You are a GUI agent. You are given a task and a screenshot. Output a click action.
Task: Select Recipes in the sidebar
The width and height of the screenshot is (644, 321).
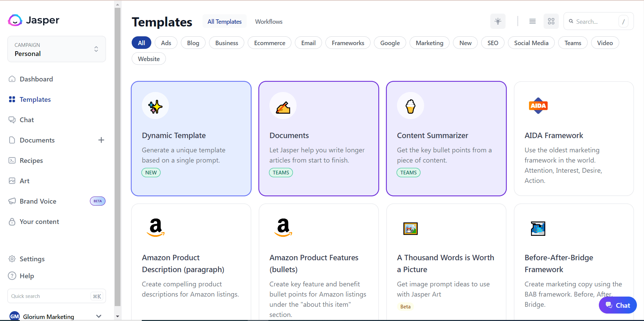coord(31,160)
